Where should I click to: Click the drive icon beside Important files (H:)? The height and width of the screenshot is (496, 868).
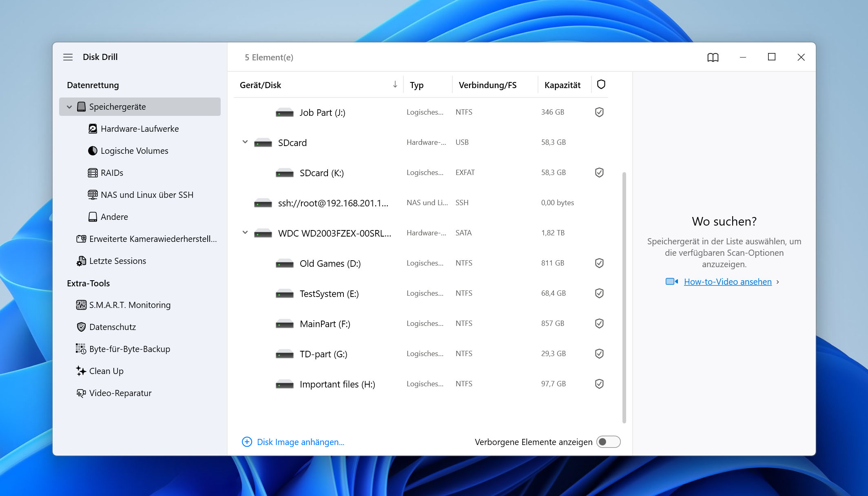click(x=285, y=384)
